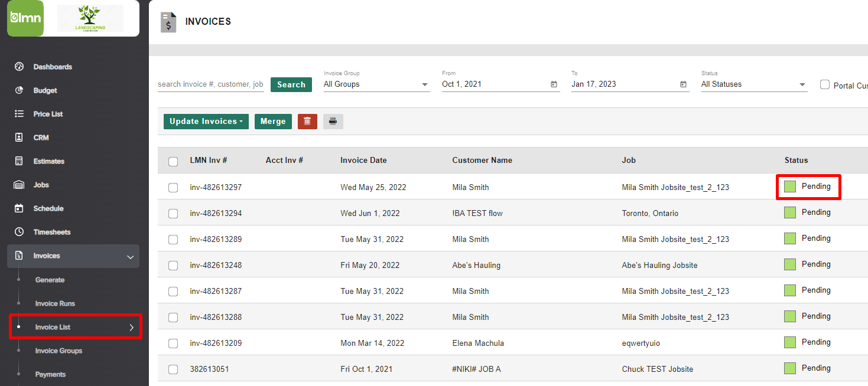
Task: Check the checkbox for invoice inv-482613248
Action: 173,265
